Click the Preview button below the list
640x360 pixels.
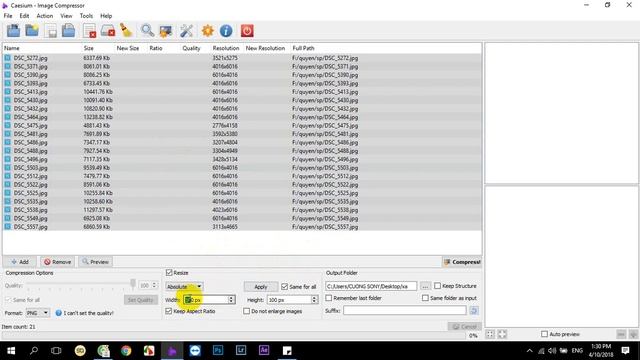(95, 262)
